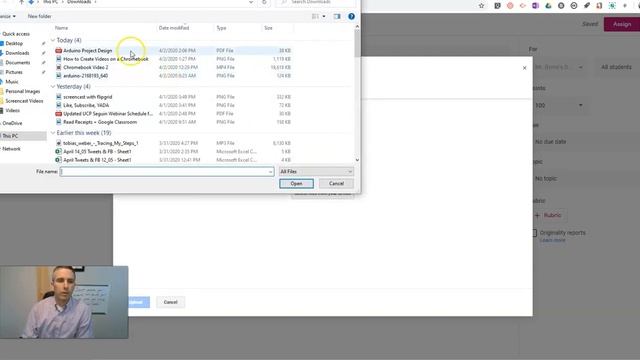Viewport: 640px width, 360px height.
Task: Open the Organize menu
Action: 8,16
